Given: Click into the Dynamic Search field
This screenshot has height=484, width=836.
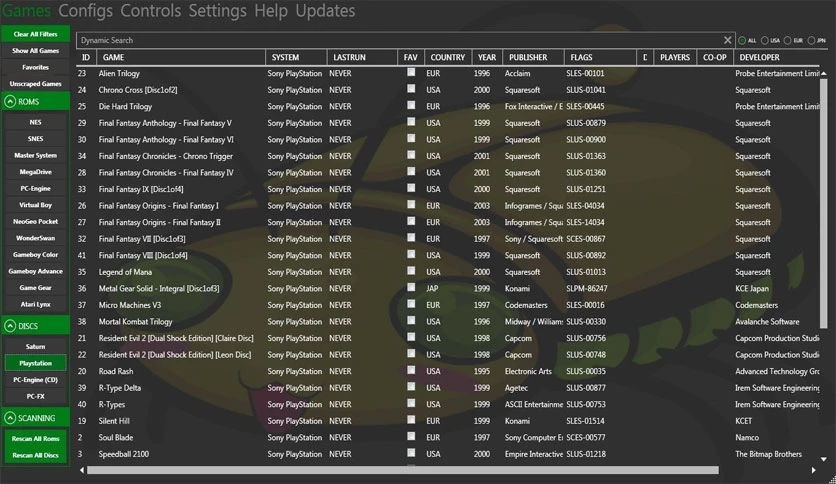Looking at the screenshot, I should [400, 40].
